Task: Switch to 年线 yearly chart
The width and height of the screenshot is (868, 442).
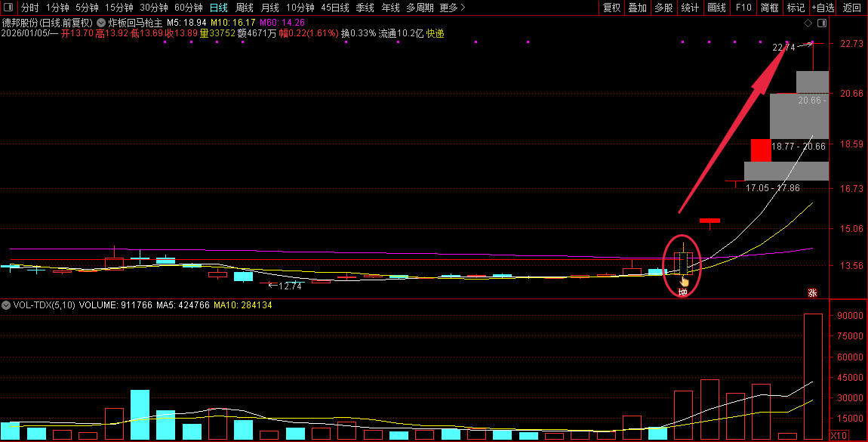Action: [x=390, y=8]
